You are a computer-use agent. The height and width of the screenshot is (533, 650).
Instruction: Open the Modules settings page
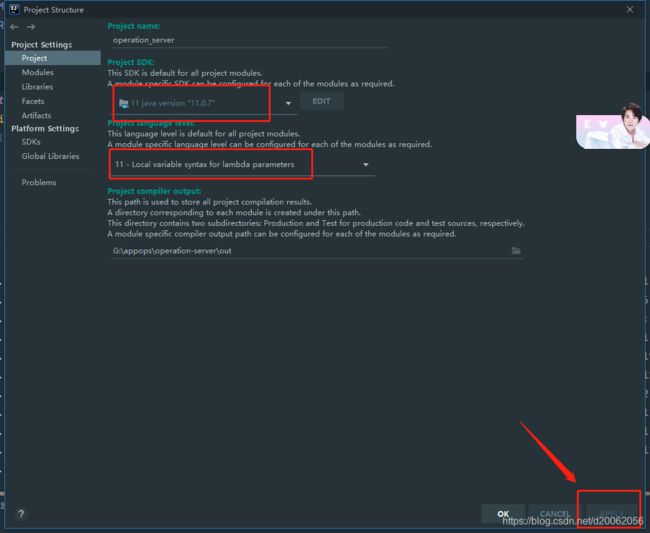(x=38, y=72)
